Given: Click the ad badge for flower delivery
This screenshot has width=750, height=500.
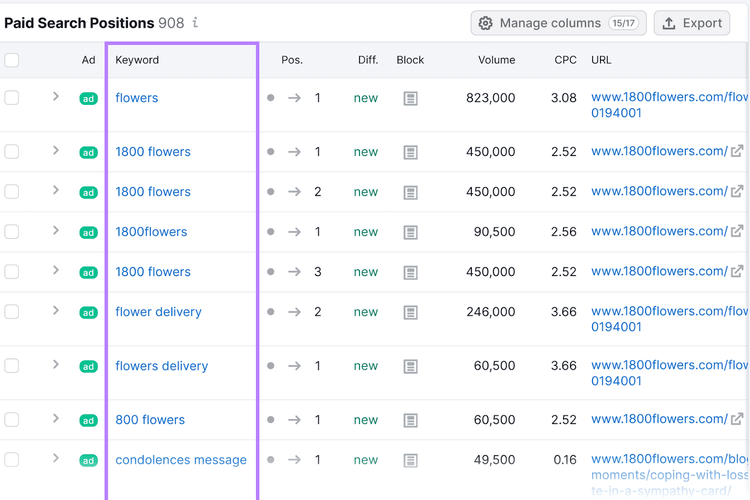Looking at the screenshot, I should click(88, 312).
